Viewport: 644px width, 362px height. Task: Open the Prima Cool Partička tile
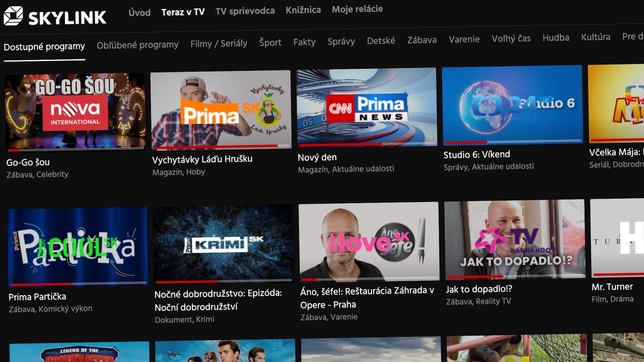(x=77, y=247)
